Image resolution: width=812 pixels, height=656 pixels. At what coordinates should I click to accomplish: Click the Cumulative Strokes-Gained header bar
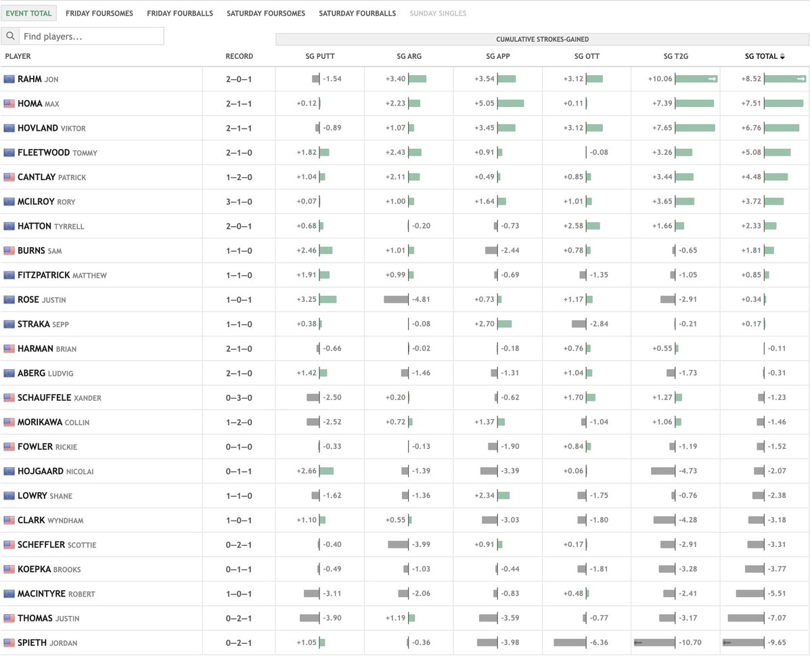coord(542,39)
